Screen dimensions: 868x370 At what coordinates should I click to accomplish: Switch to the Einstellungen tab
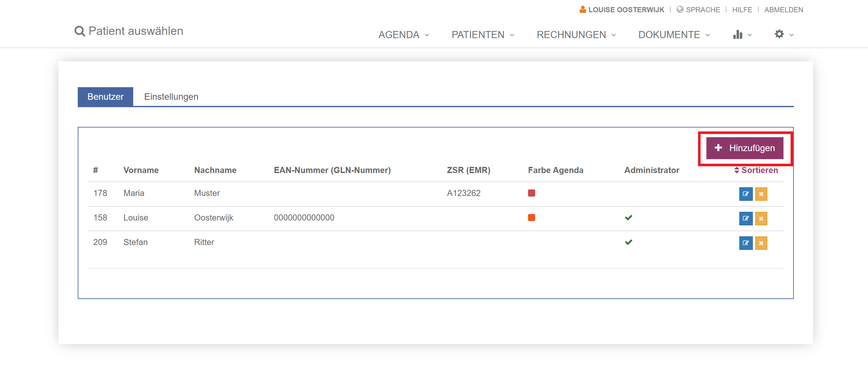click(171, 97)
